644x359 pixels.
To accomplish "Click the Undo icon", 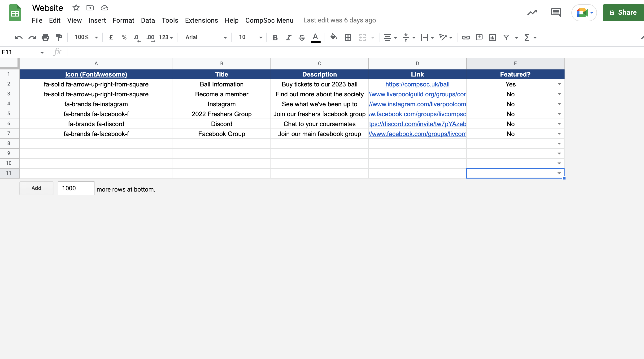I will 19,38.
